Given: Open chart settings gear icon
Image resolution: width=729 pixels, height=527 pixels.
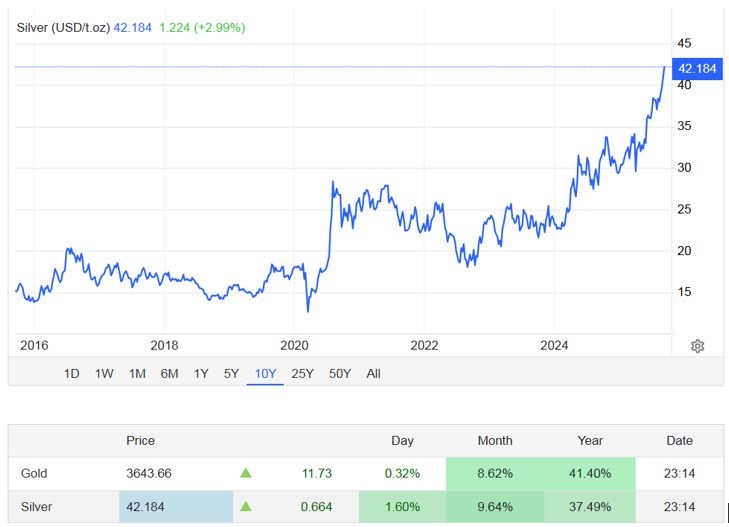Looking at the screenshot, I should pos(697,346).
